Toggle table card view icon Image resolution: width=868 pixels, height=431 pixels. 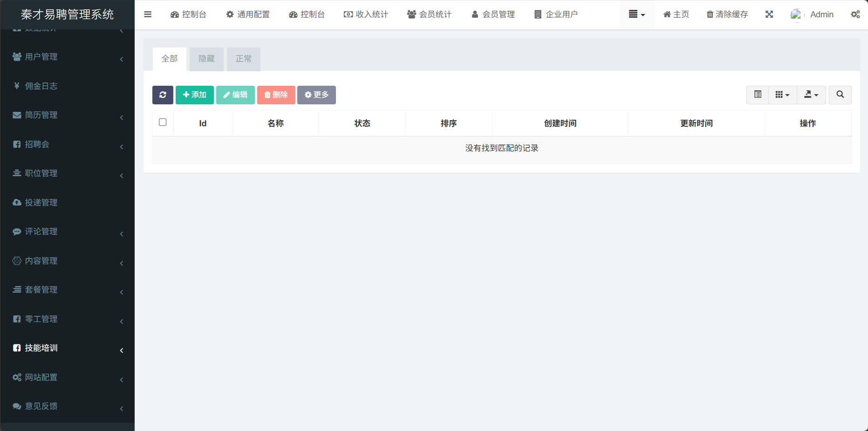(758, 95)
